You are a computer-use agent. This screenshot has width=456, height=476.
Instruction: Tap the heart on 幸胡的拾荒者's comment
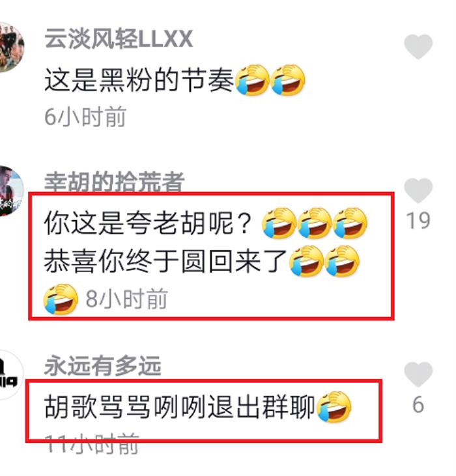point(418,191)
